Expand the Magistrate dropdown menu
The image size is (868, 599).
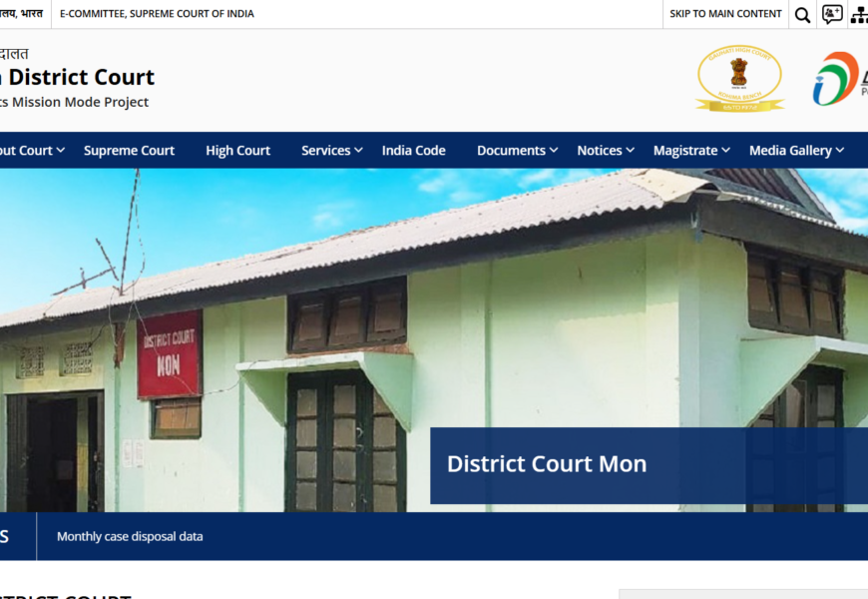point(691,151)
